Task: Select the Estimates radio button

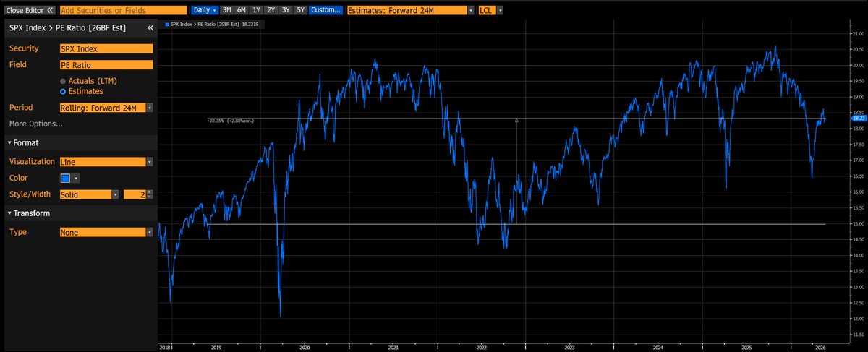Action: (64, 91)
